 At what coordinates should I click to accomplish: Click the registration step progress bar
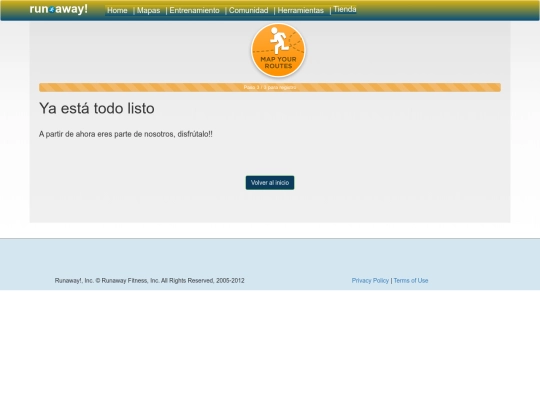(x=270, y=87)
